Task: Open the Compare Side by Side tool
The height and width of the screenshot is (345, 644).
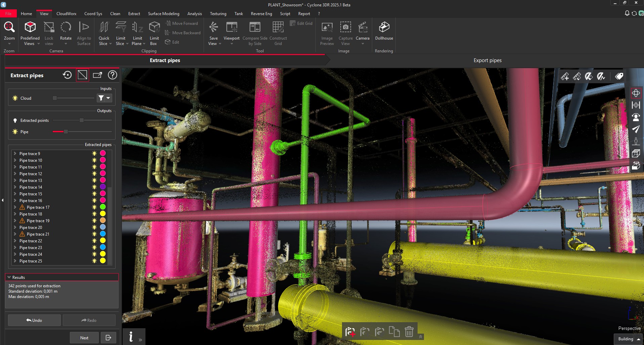Action: (x=255, y=32)
